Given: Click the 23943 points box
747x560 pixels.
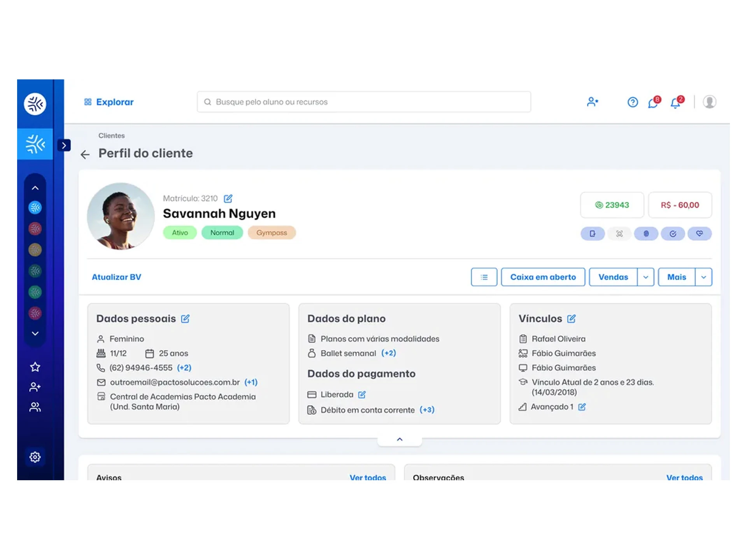Looking at the screenshot, I should [x=612, y=205].
